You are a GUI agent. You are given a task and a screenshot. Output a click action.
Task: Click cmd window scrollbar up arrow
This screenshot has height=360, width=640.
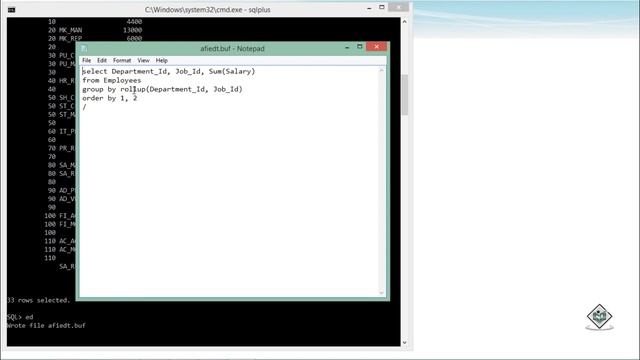click(x=404, y=22)
